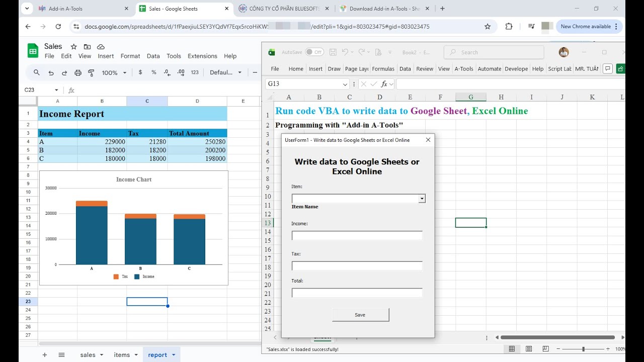
Task: Open the report sheet tab menu arrow
Action: click(174, 354)
